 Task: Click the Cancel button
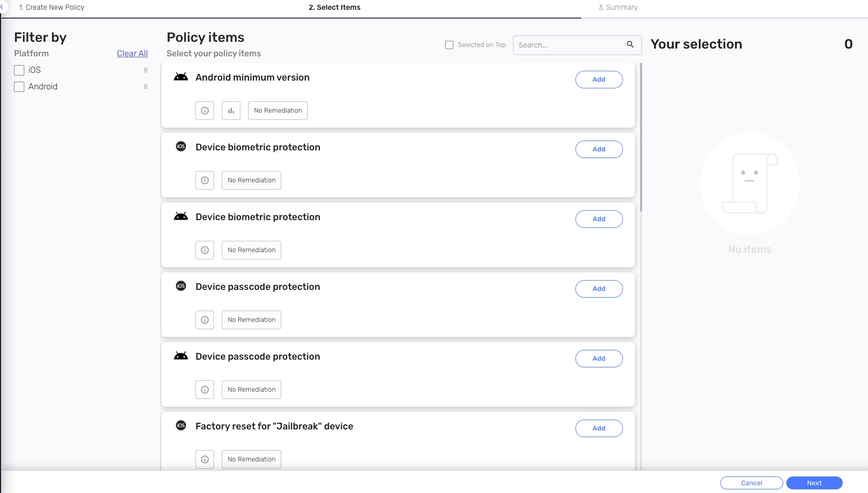(752, 483)
